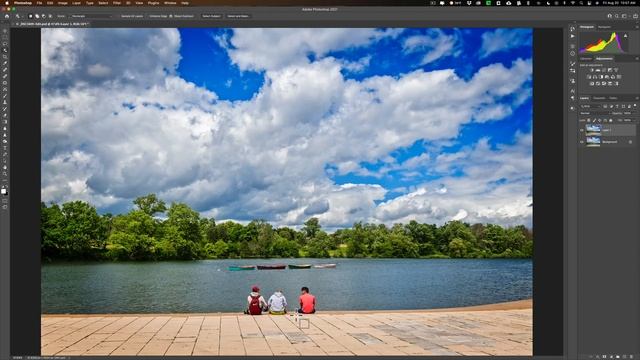Click the histogram cached data warning triangle

click(625, 36)
